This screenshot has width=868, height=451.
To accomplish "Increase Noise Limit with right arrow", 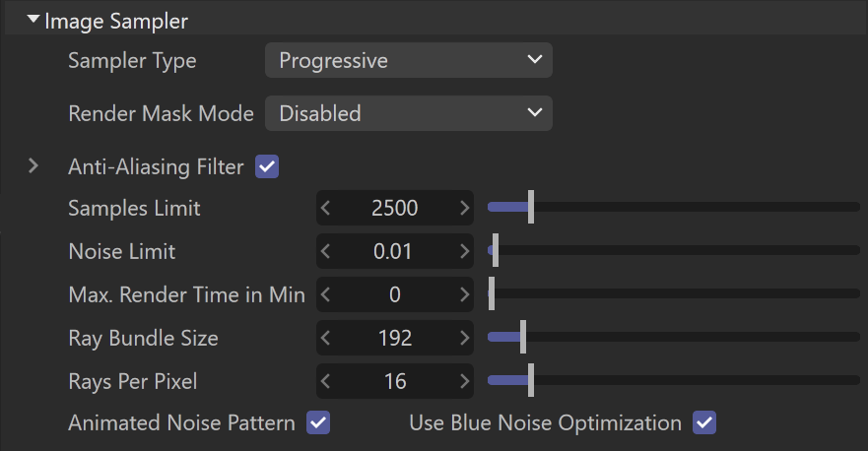I will (x=464, y=251).
